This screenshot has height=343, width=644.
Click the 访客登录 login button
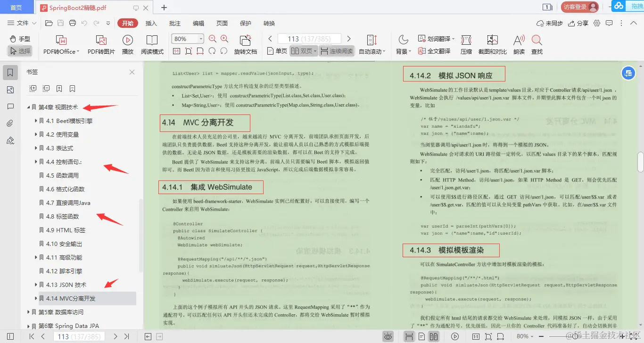click(579, 7)
